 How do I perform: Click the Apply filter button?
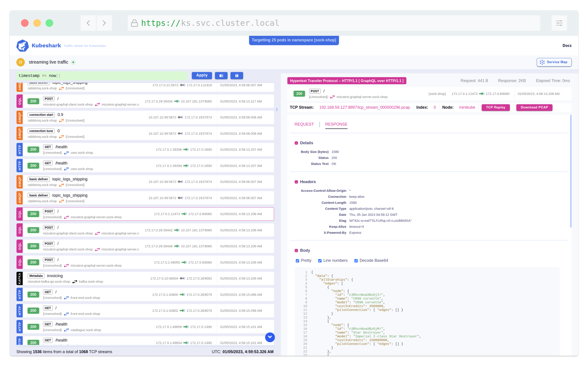click(x=201, y=75)
